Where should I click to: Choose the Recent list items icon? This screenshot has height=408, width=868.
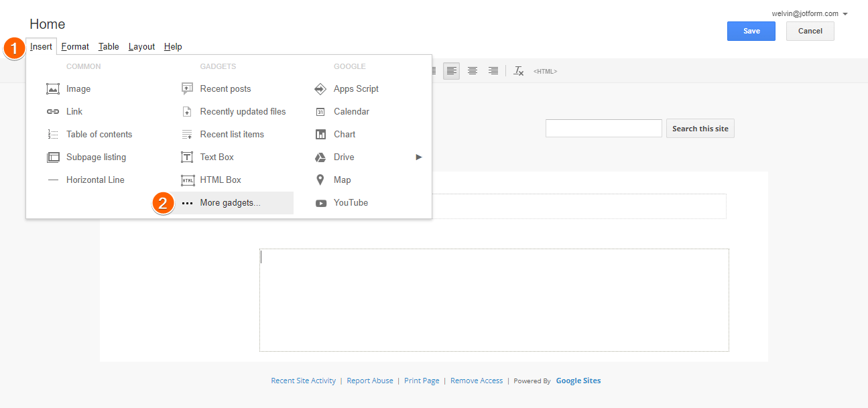[187, 134]
